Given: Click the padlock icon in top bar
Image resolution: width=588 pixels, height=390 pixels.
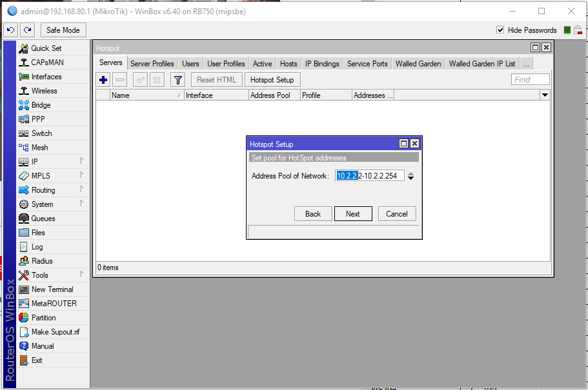Looking at the screenshot, I should (578, 30).
